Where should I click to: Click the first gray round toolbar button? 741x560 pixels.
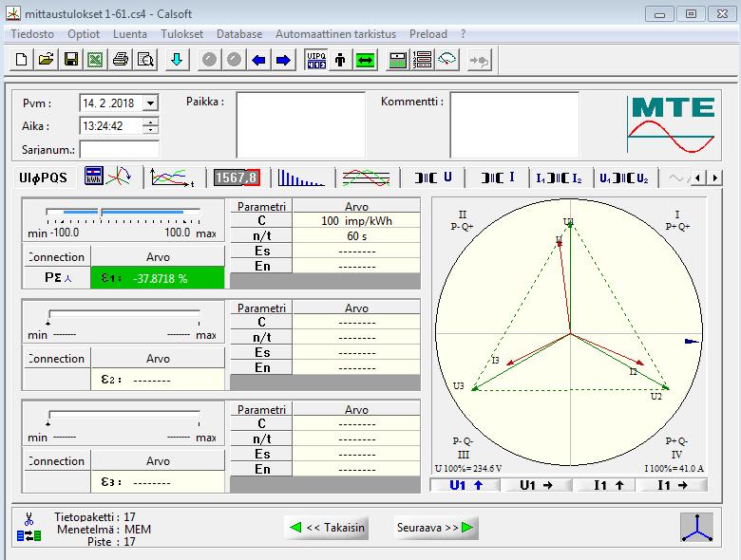209,60
